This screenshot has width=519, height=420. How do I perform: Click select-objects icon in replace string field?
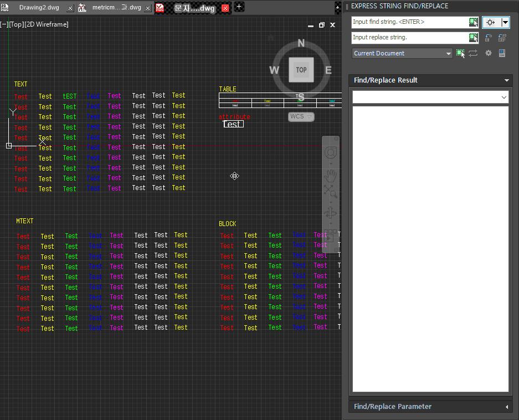click(x=473, y=38)
